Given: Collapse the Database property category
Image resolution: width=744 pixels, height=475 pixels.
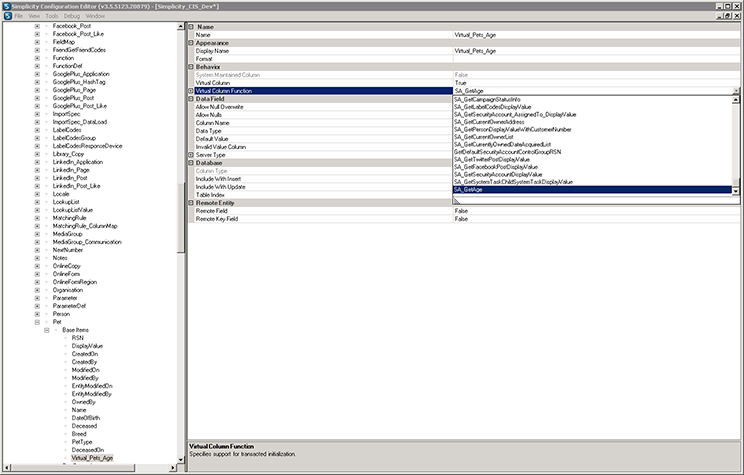Looking at the screenshot, I should coord(191,163).
